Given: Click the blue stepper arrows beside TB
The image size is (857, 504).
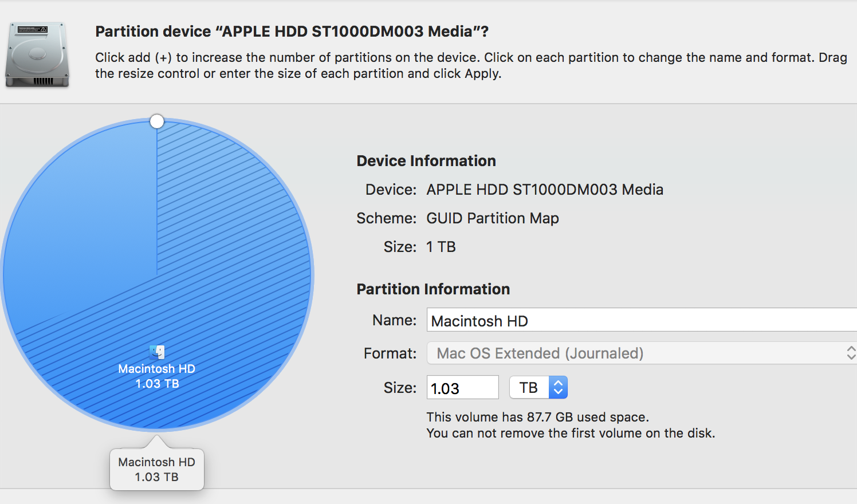Looking at the screenshot, I should tap(558, 388).
